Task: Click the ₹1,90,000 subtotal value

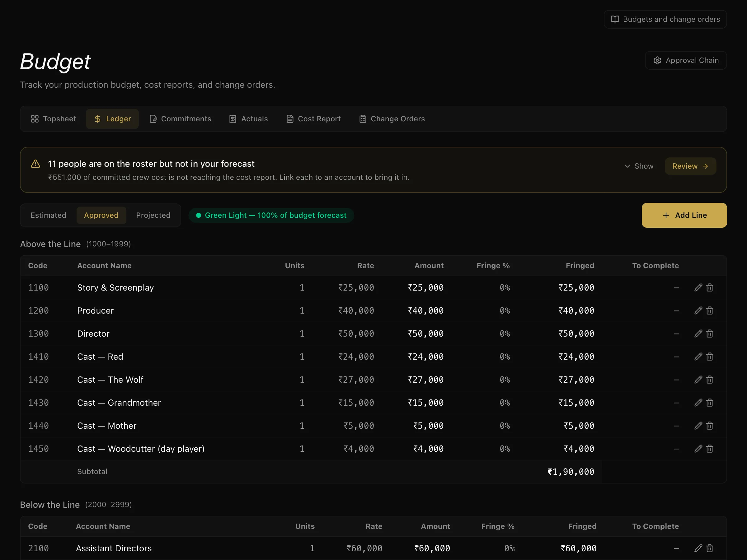Action: point(571,472)
